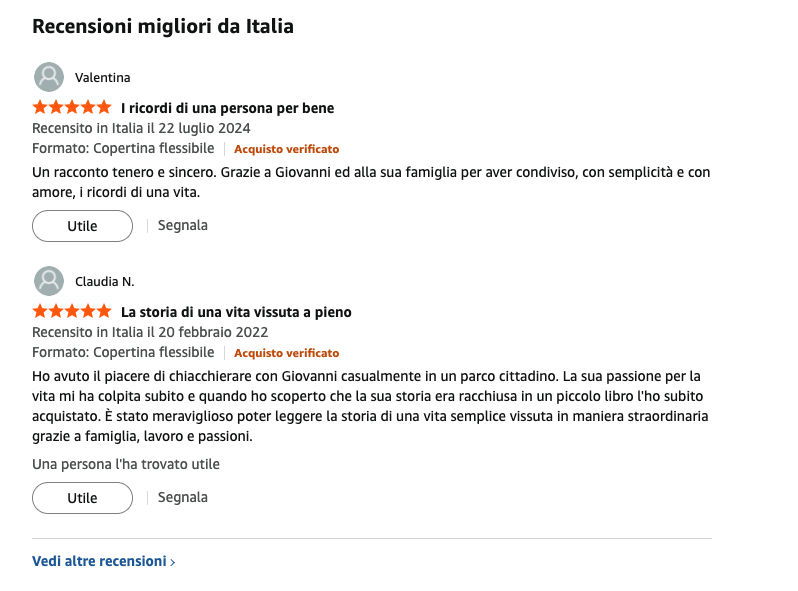Report Claudia N.'s review with Segnala
The width and height of the screenshot is (798, 591).
[183, 497]
